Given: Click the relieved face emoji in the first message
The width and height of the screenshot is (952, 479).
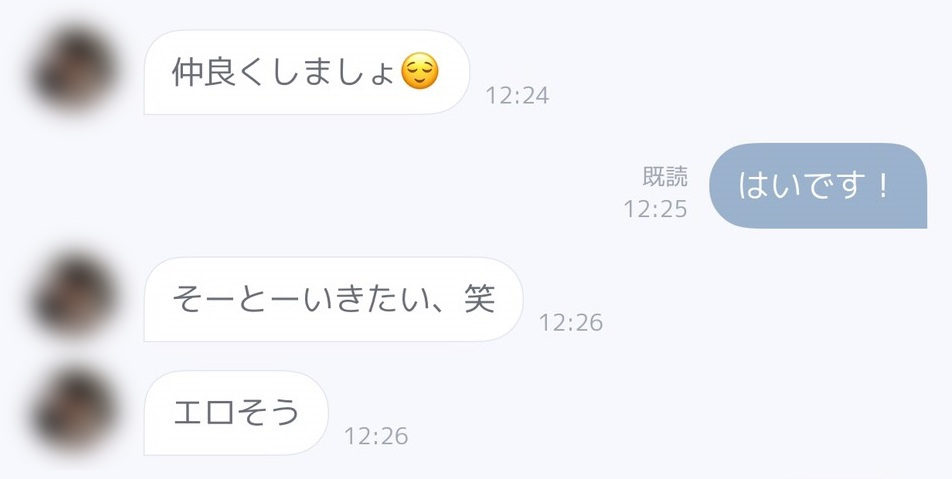Looking at the screenshot, I should point(420,73).
